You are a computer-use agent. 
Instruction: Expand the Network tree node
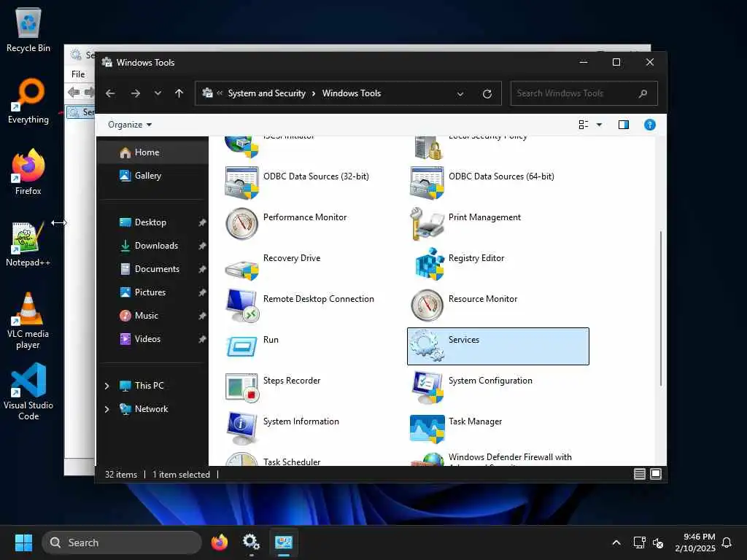107,409
